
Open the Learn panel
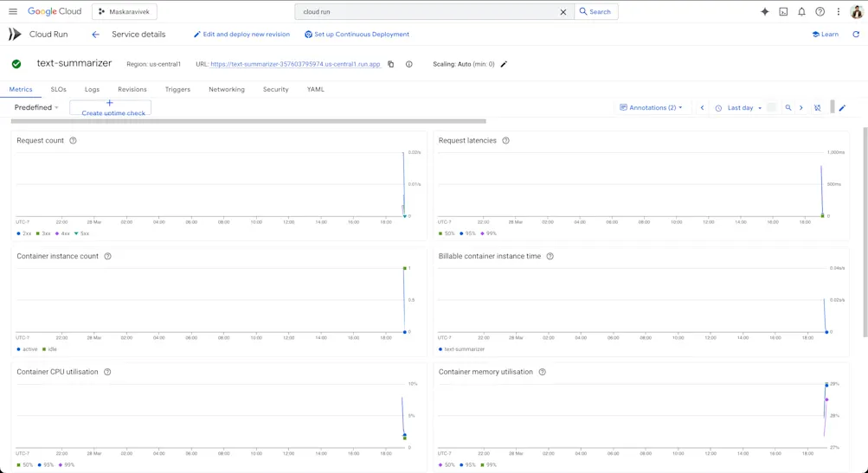[x=825, y=35]
